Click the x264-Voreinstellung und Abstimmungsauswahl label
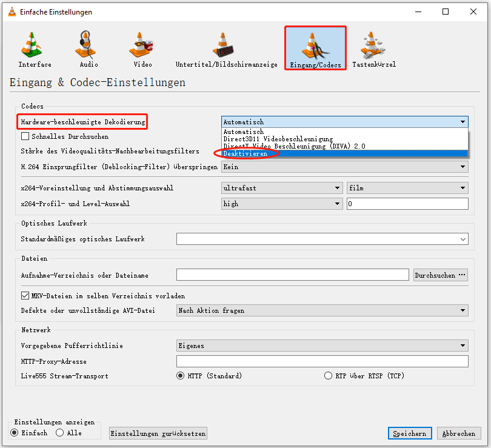The image size is (491, 448). [x=97, y=188]
